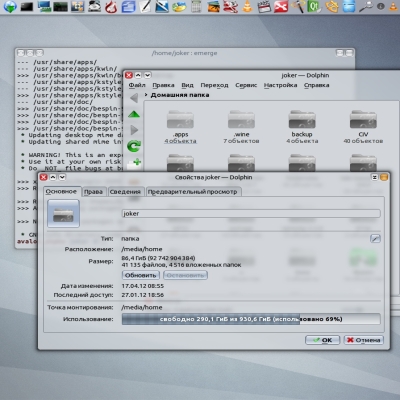The width and height of the screenshot is (400, 400).
Task: Open the film clapperboard video app icon
Action: pyautogui.click(x=264, y=6)
